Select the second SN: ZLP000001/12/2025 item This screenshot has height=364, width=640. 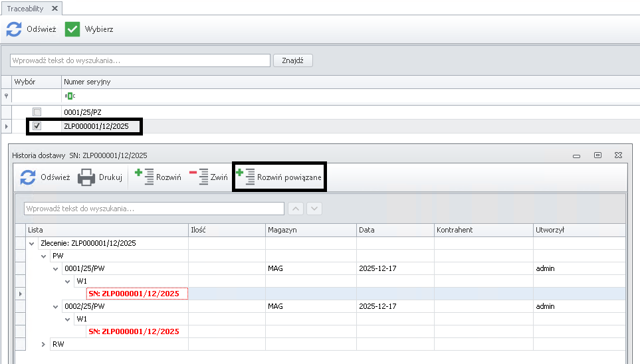(134, 331)
